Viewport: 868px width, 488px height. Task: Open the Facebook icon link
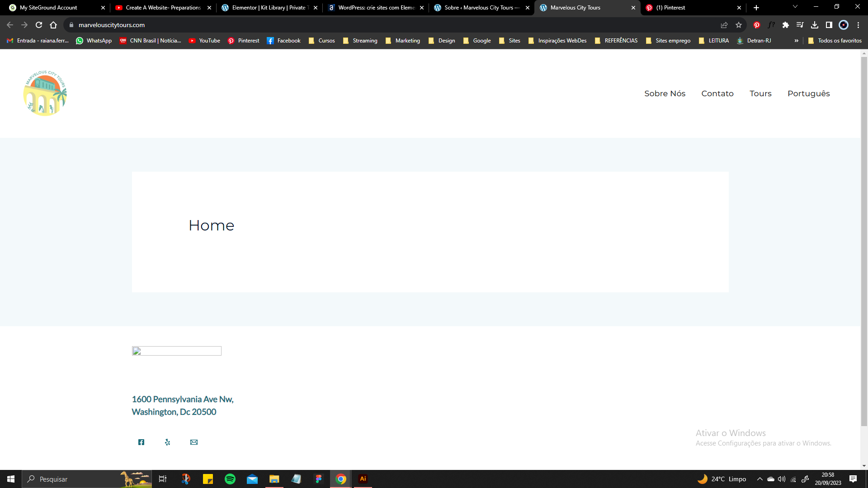pos(142,442)
